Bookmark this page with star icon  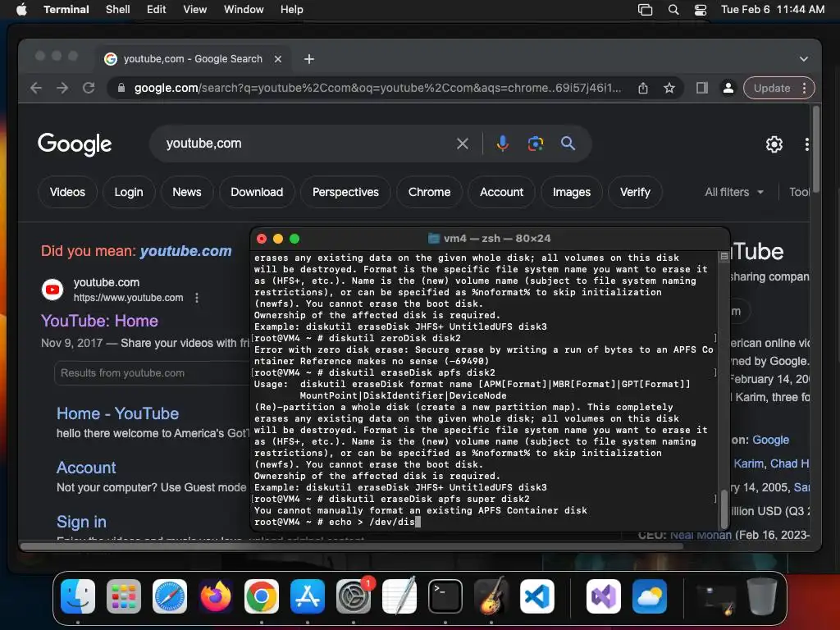tap(669, 88)
